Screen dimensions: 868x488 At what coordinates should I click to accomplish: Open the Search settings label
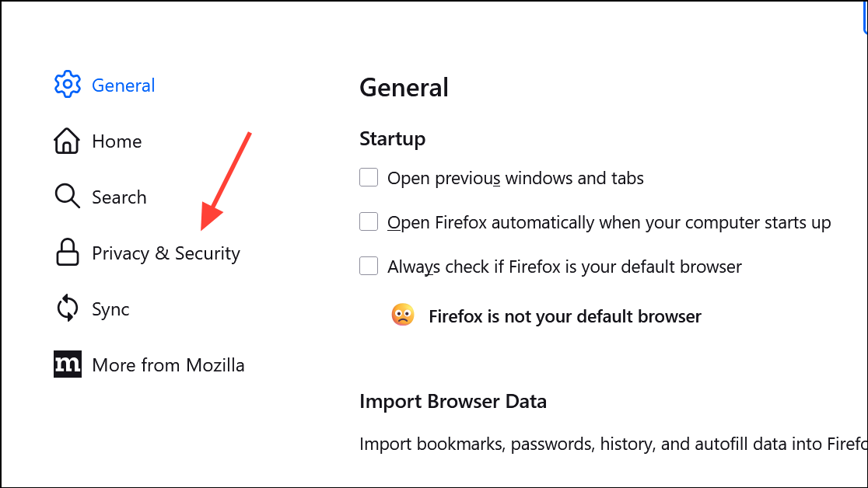(119, 197)
